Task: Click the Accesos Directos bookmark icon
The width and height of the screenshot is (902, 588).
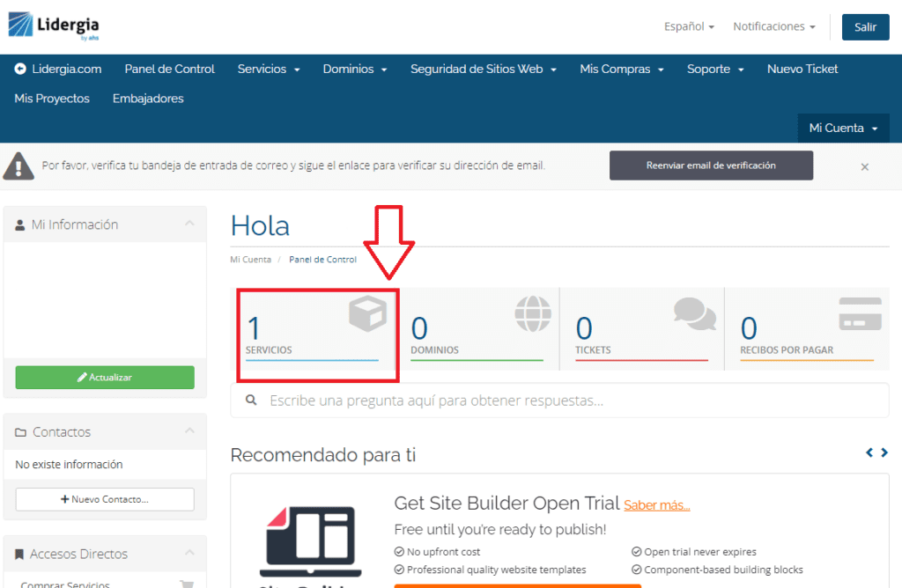Action: coord(19,554)
